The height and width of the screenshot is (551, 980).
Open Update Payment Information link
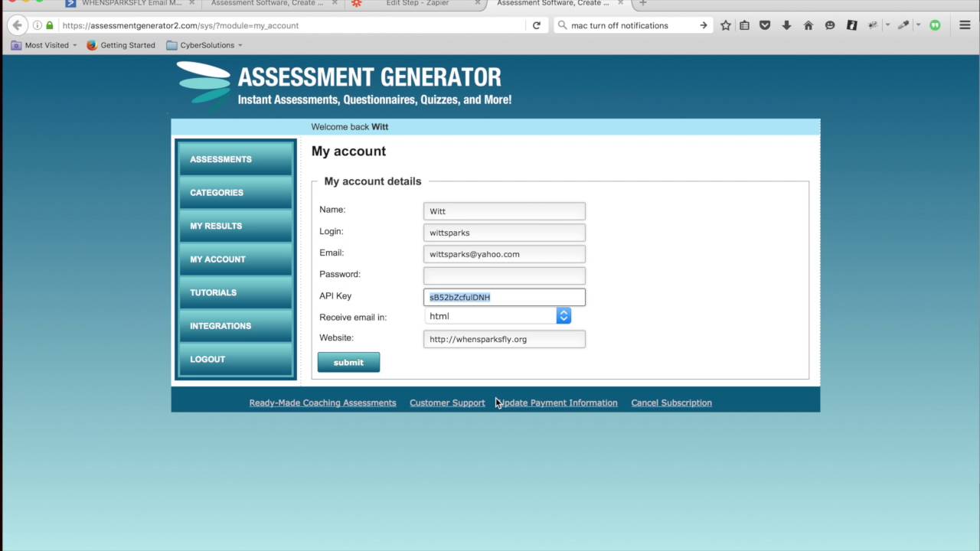point(557,403)
